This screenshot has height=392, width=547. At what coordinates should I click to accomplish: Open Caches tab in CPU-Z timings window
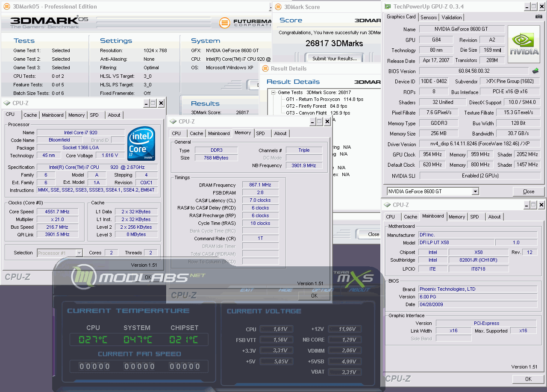(x=197, y=133)
